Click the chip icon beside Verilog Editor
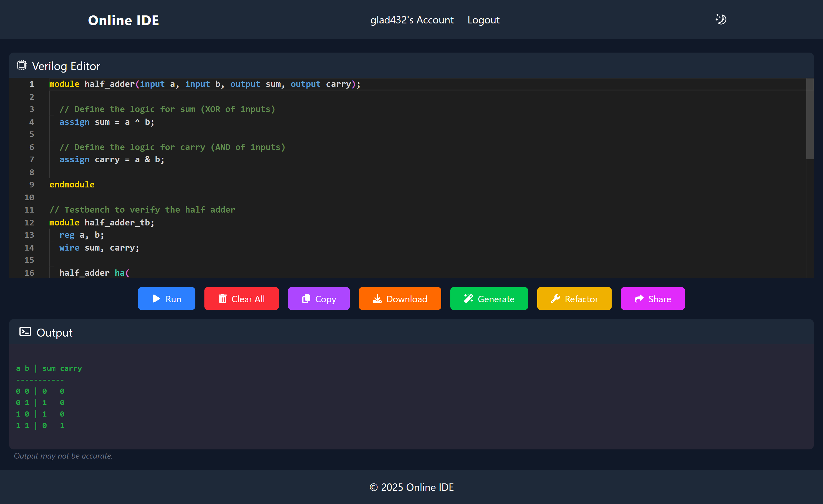This screenshot has width=823, height=504. coord(22,65)
